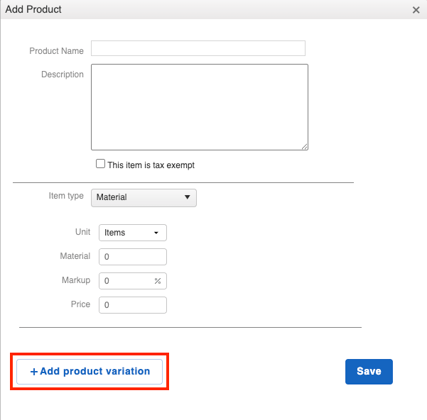Click the Description box resize grip
The image size is (427, 420).
tap(305, 147)
